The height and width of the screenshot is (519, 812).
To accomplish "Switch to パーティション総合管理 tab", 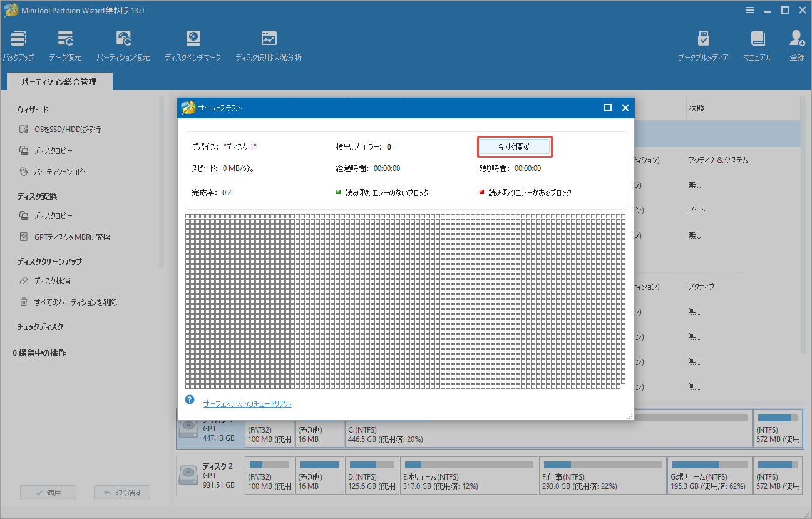I will (x=59, y=81).
